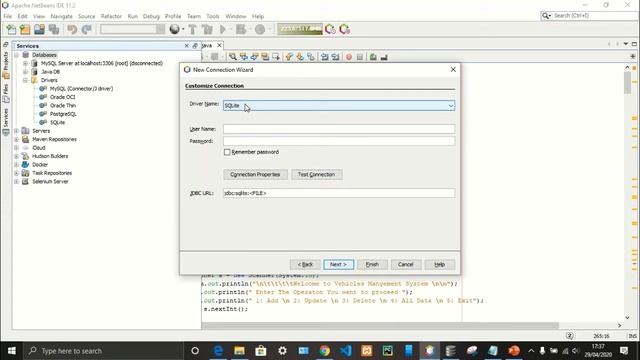The height and width of the screenshot is (360, 640).
Task: Click the red record macro icon in editor toolbar
Action: [x=349, y=57]
